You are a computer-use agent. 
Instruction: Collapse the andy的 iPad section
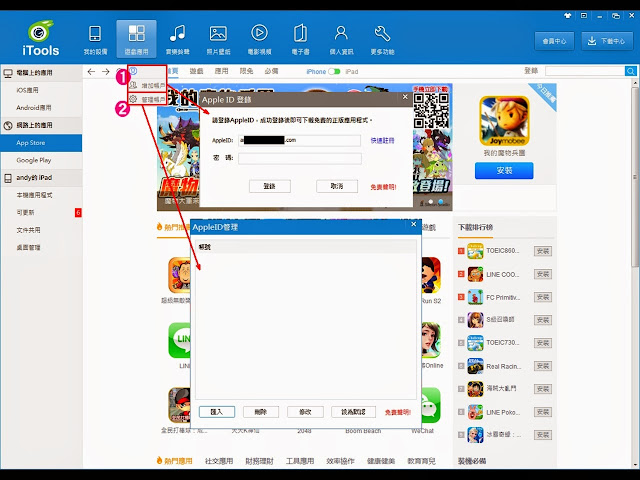click(41, 178)
